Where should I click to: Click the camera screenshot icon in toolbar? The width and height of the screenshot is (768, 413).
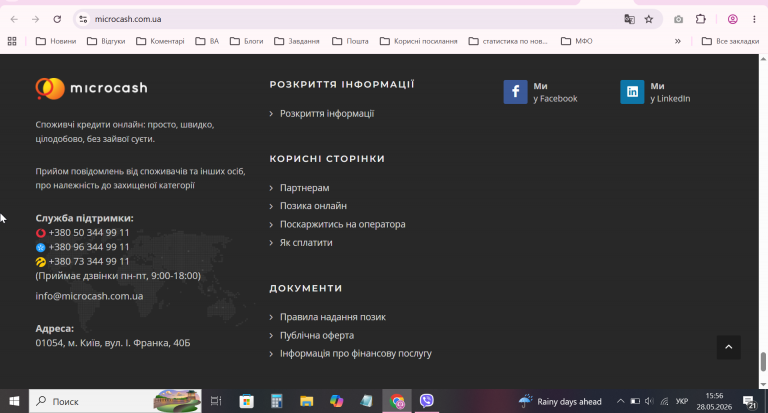(x=678, y=19)
